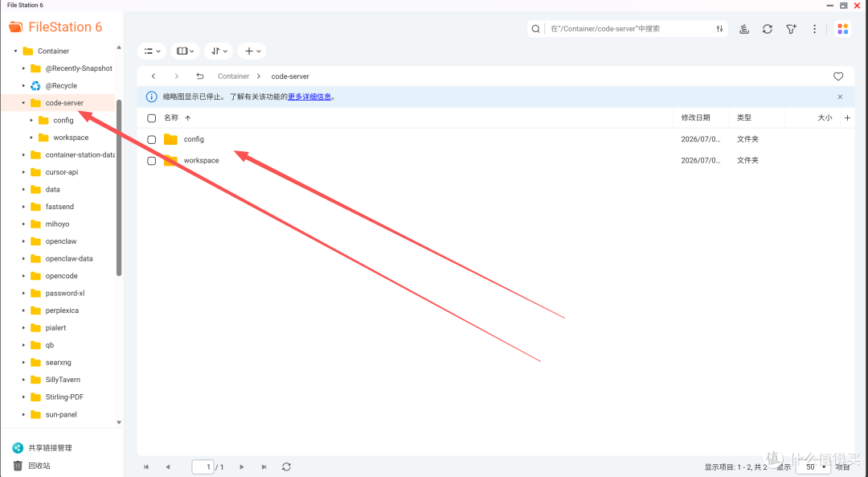
Task: Sort by 大小 column header
Action: click(x=825, y=117)
